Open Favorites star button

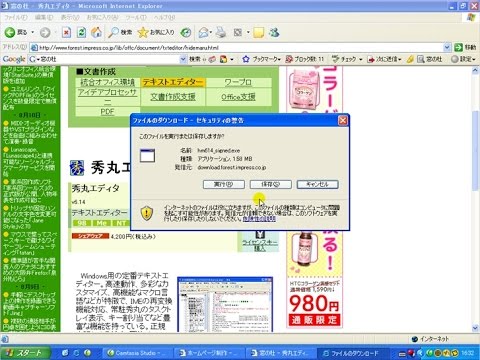point(156,32)
